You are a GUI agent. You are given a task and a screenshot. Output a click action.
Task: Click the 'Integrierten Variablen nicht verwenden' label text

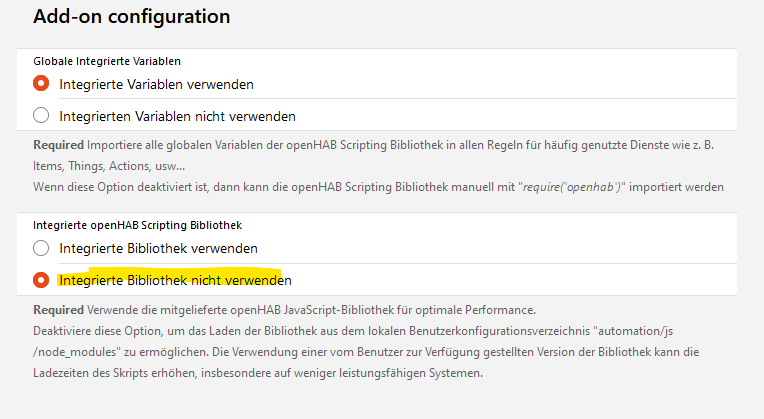(177, 116)
